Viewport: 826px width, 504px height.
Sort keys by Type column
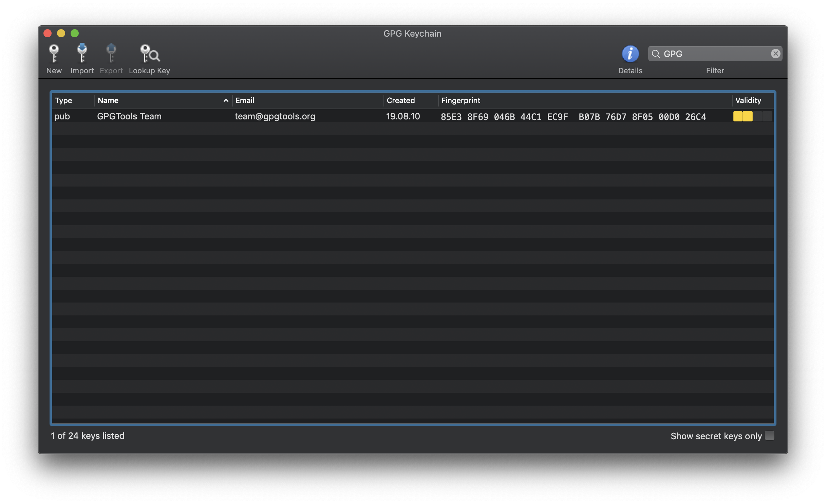click(64, 101)
